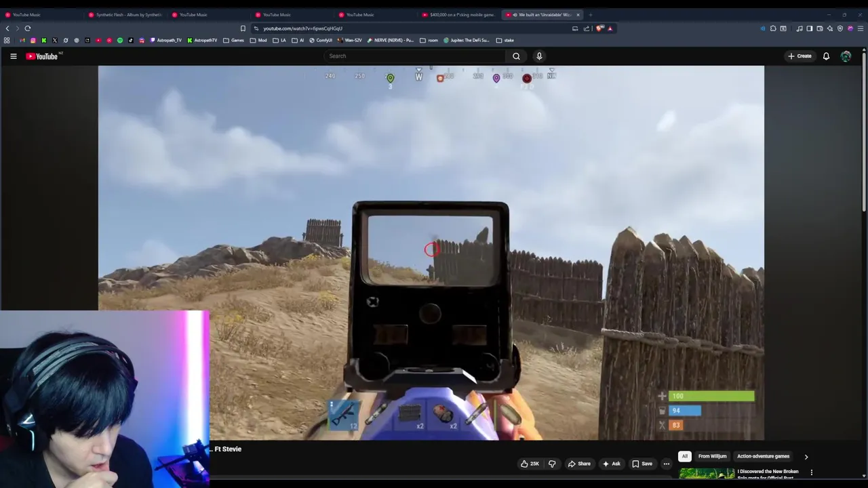Show more filter chips with right chevron
This screenshot has width=868, height=488.
pos(806,457)
